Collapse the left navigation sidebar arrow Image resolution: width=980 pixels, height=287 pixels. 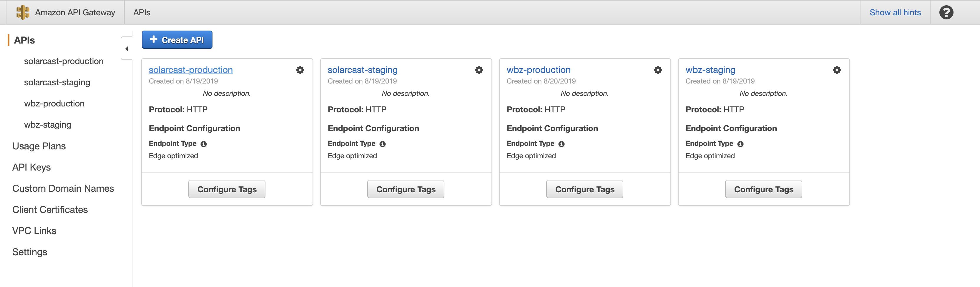[x=127, y=49]
